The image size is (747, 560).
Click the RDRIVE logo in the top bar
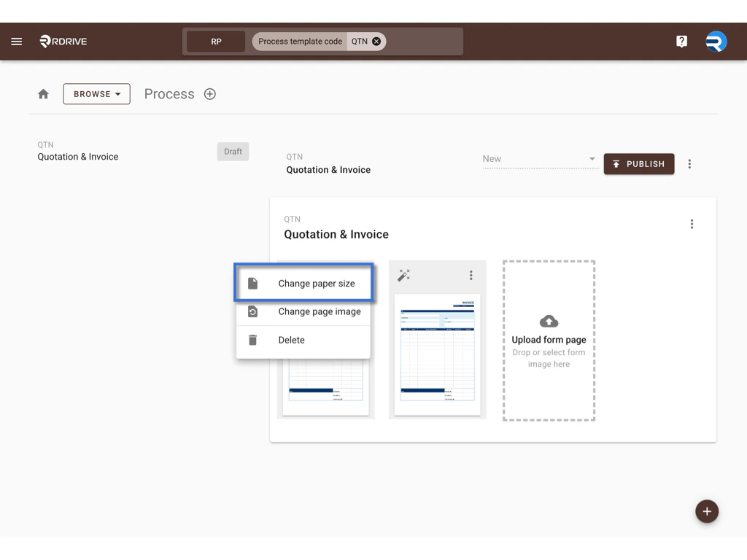(63, 41)
